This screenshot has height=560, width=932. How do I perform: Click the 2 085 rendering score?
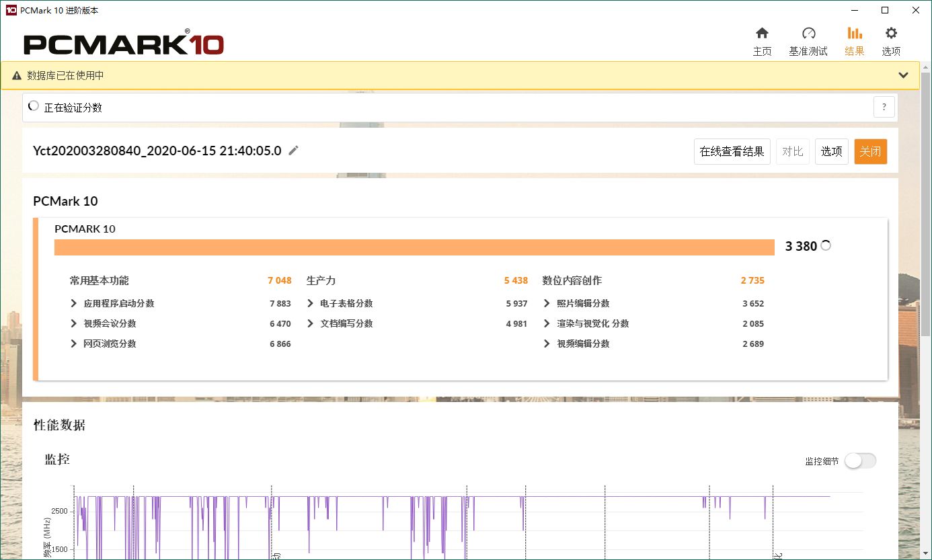tap(753, 323)
